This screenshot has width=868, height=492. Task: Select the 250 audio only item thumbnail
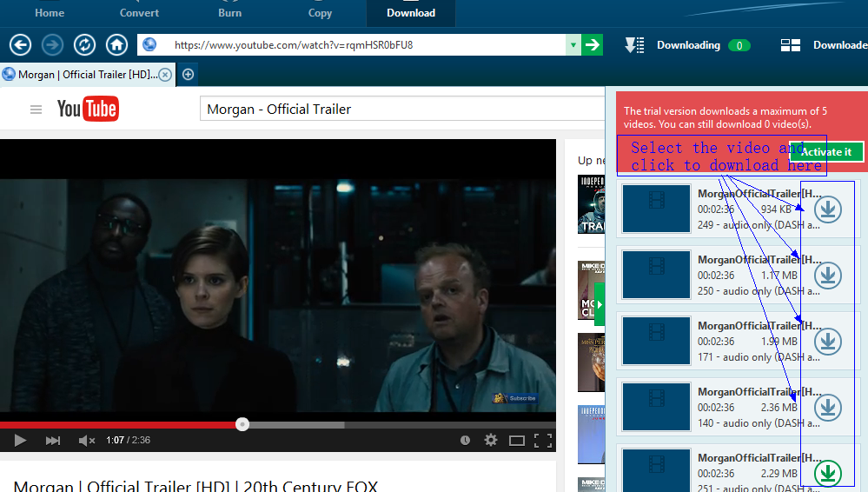pos(657,275)
